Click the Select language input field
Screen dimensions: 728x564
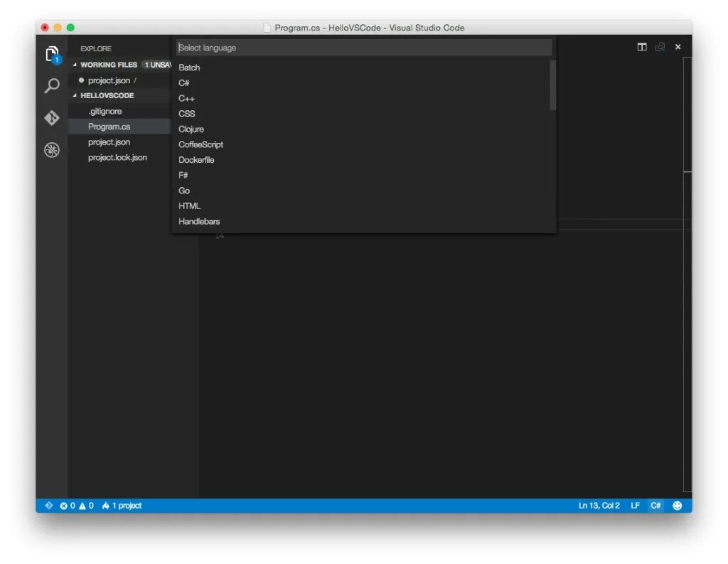[364, 48]
